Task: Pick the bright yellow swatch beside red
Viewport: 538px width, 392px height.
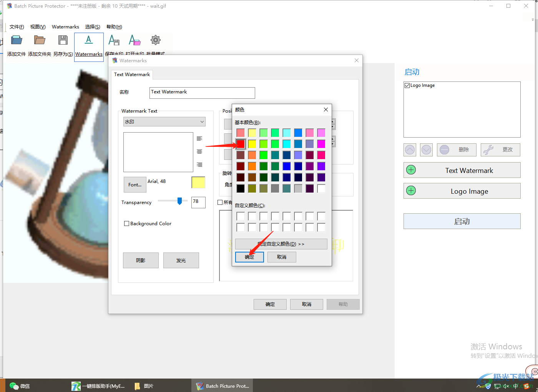Action: [x=252, y=144]
